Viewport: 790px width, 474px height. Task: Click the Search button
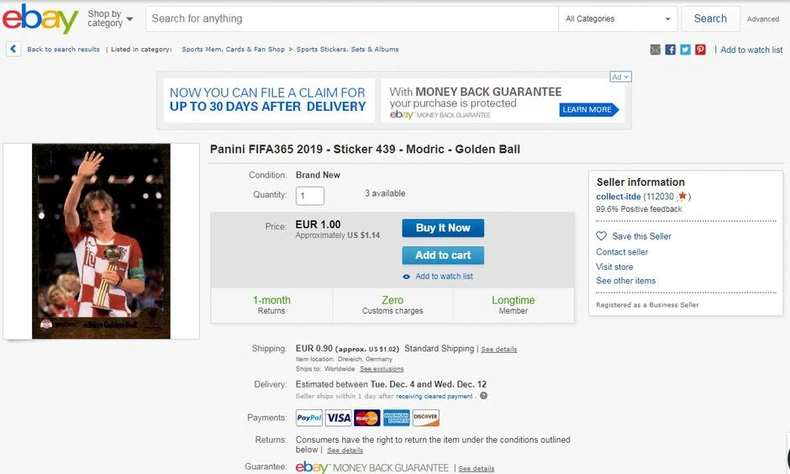point(710,18)
